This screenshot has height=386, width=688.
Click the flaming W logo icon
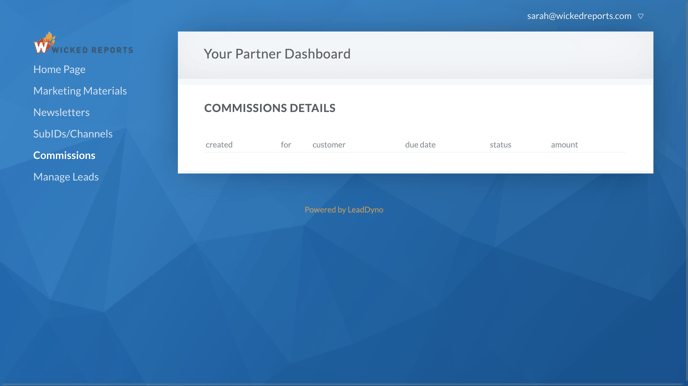coord(44,43)
